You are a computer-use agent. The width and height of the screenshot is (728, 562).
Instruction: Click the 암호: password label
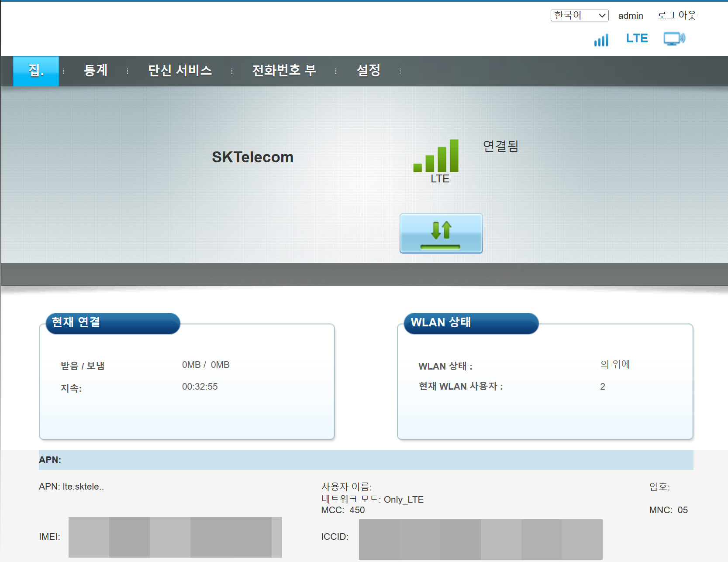tap(659, 487)
